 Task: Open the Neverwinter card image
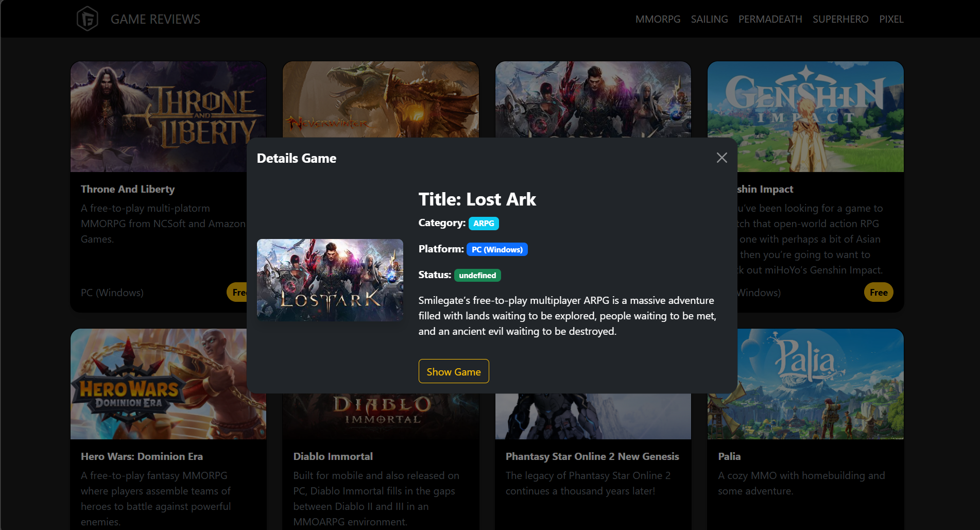[x=381, y=100]
